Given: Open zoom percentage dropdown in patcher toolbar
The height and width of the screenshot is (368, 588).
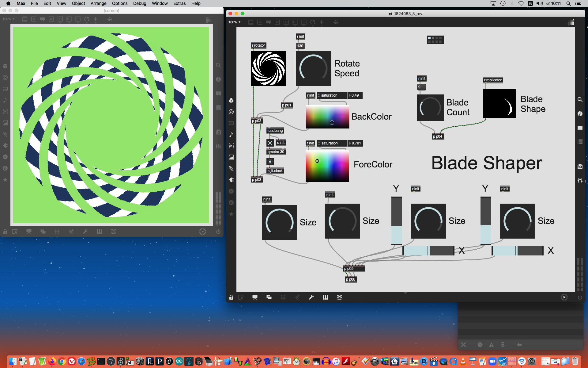Looking at the screenshot, I should coord(235,22).
